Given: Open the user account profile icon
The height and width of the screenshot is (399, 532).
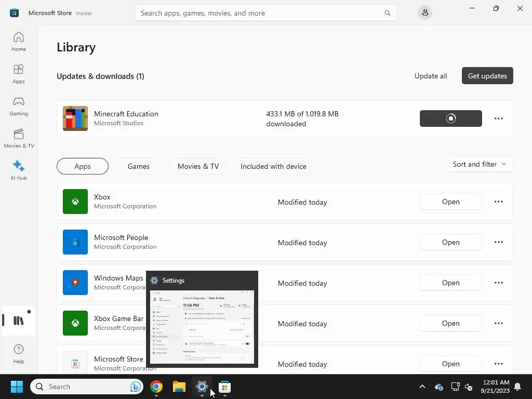Looking at the screenshot, I should [x=425, y=13].
